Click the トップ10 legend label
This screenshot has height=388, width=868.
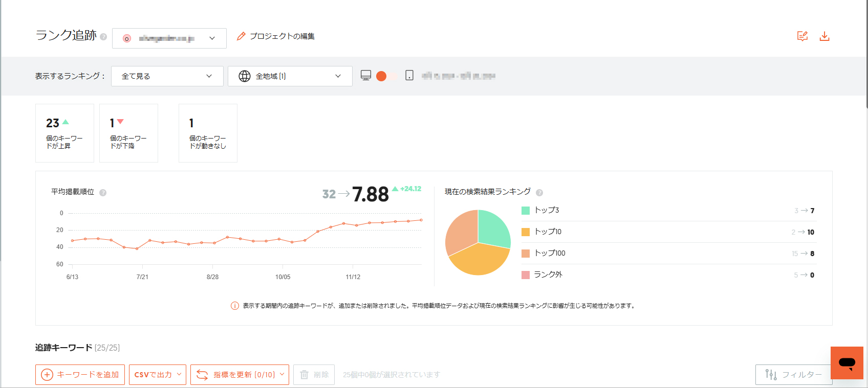coord(548,232)
